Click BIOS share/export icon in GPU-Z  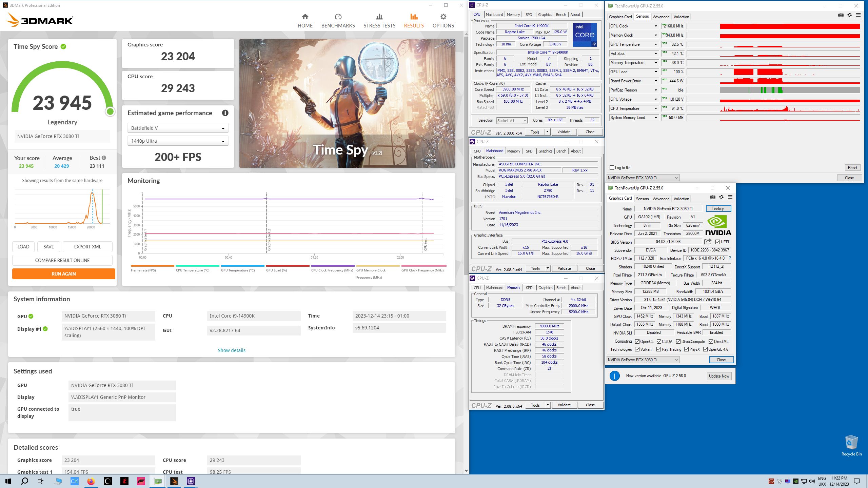[x=708, y=242]
